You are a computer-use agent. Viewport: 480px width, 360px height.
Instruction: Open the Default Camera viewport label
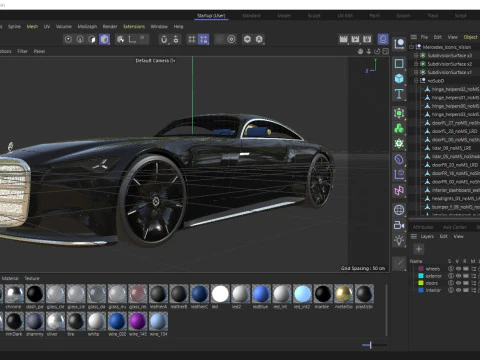pos(155,61)
